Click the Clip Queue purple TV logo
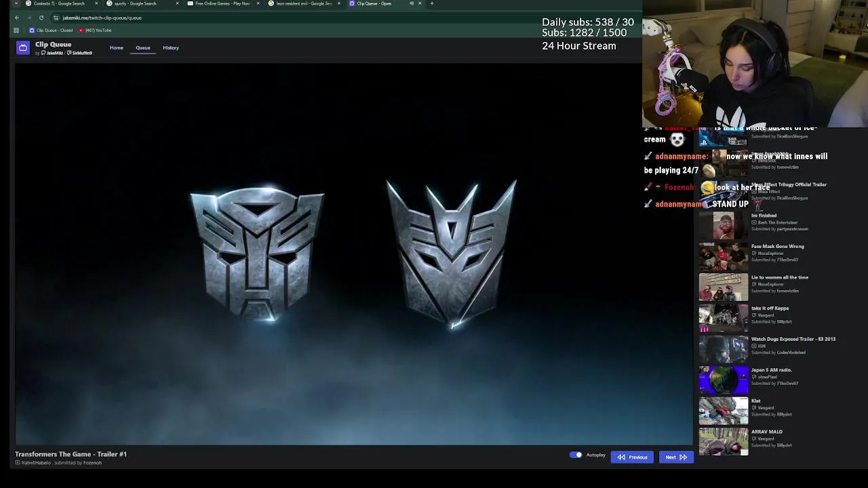The width and height of the screenshot is (868, 488). coord(23,47)
